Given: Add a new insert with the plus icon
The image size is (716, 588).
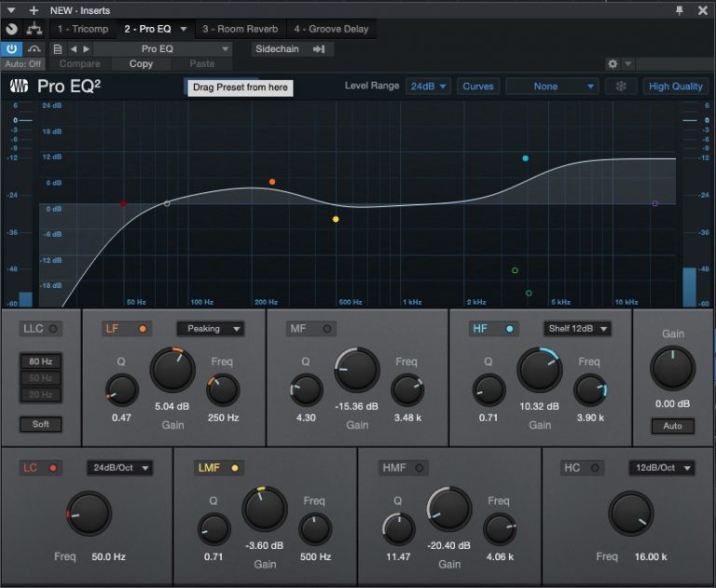Looking at the screenshot, I should 34,10.
